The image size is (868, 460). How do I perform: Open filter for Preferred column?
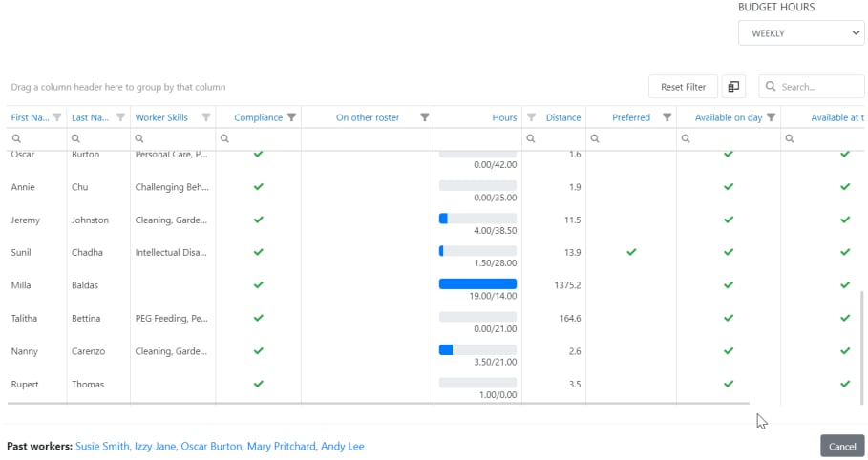point(667,117)
